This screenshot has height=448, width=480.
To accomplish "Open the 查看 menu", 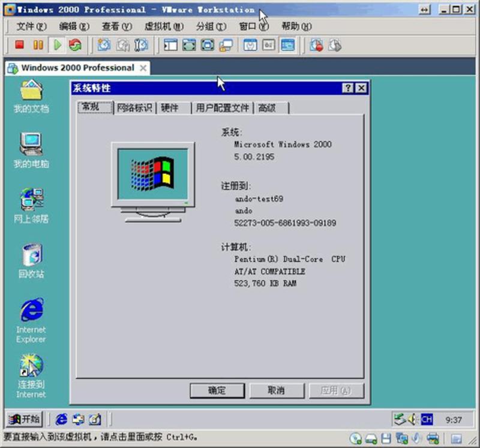I will pyautogui.click(x=117, y=26).
